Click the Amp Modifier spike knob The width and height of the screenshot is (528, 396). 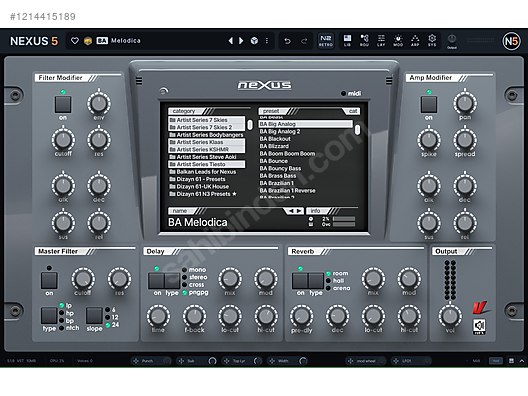coord(429,140)
